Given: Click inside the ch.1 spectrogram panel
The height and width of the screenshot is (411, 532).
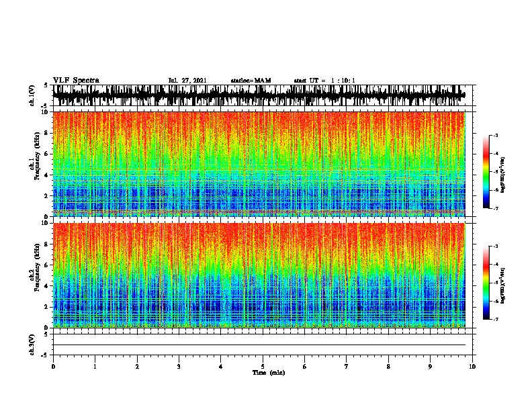Looking at the screenshot, I should click(259, 164).
